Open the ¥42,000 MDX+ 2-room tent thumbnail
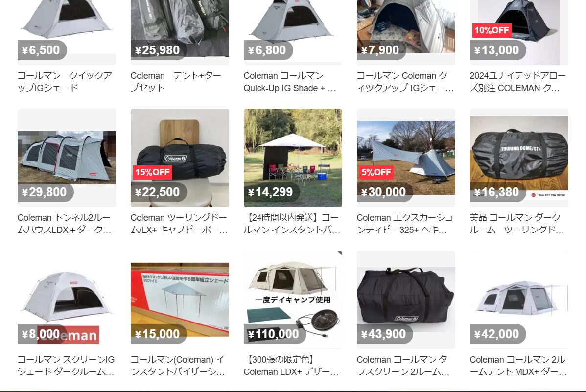 coord(519,300)
